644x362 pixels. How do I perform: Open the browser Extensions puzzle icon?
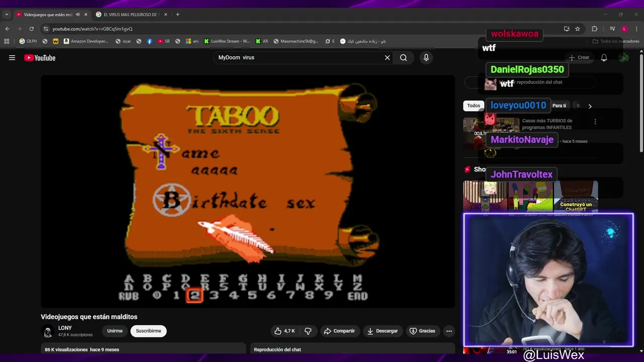click(594, 29)
